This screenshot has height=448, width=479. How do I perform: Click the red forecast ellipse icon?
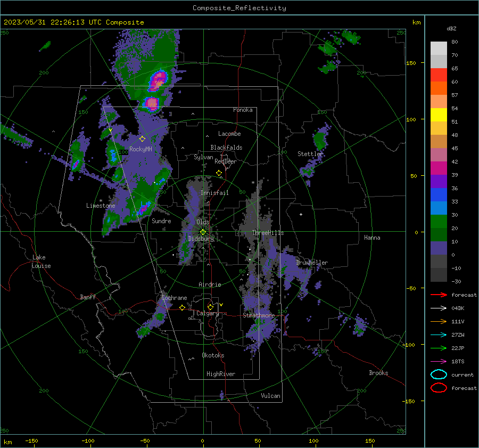[x=439, y=388]
